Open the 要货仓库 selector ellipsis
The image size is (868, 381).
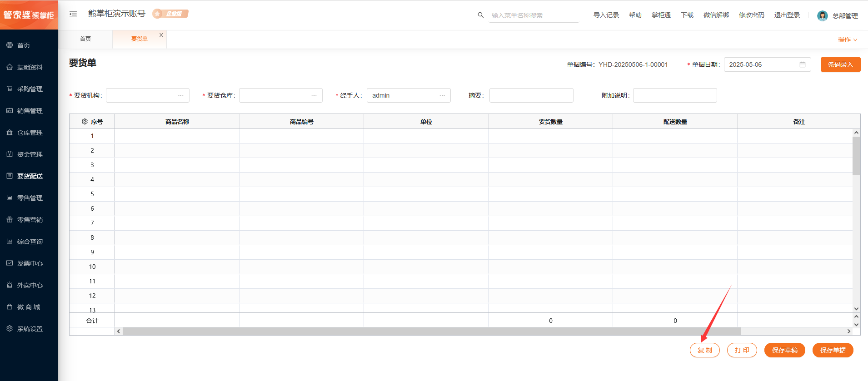click(314, 95)
